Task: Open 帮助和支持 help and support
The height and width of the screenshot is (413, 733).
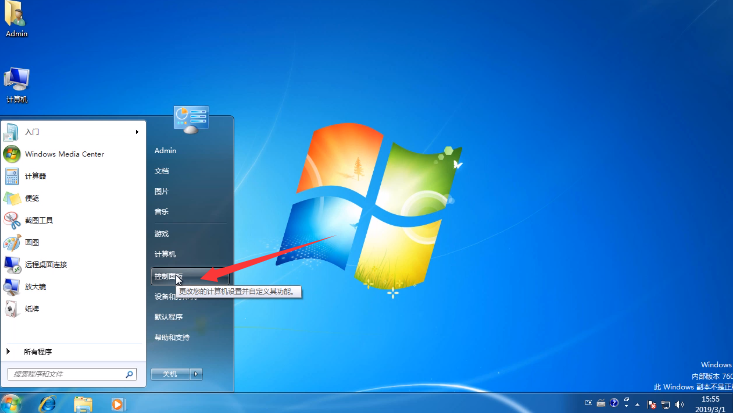Action: [x=172, y=337]
